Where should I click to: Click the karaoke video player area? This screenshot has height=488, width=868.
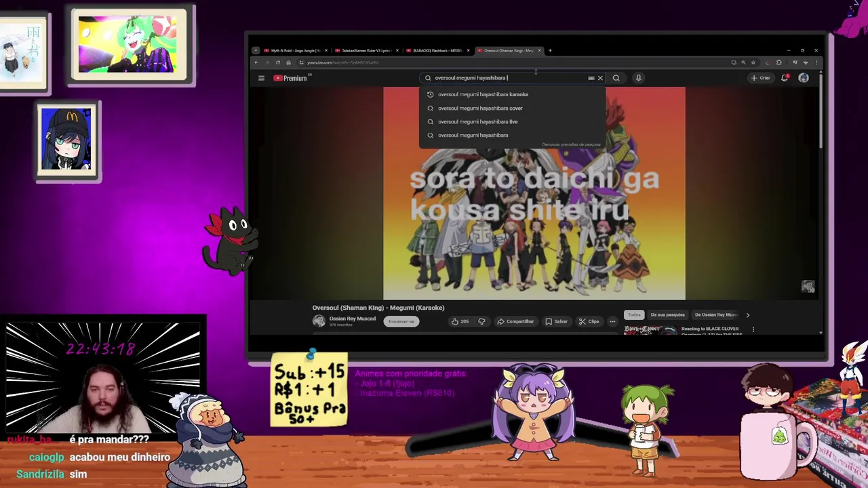[x=534, y=193]
